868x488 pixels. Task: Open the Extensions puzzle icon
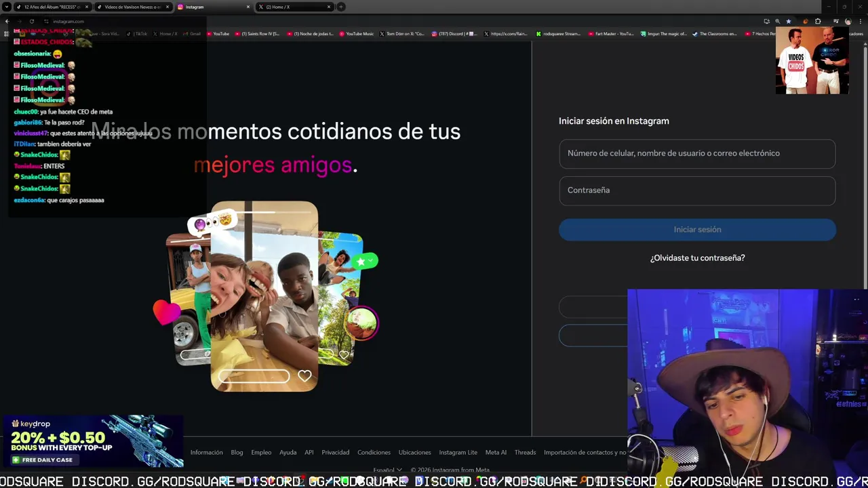point(818,21)
